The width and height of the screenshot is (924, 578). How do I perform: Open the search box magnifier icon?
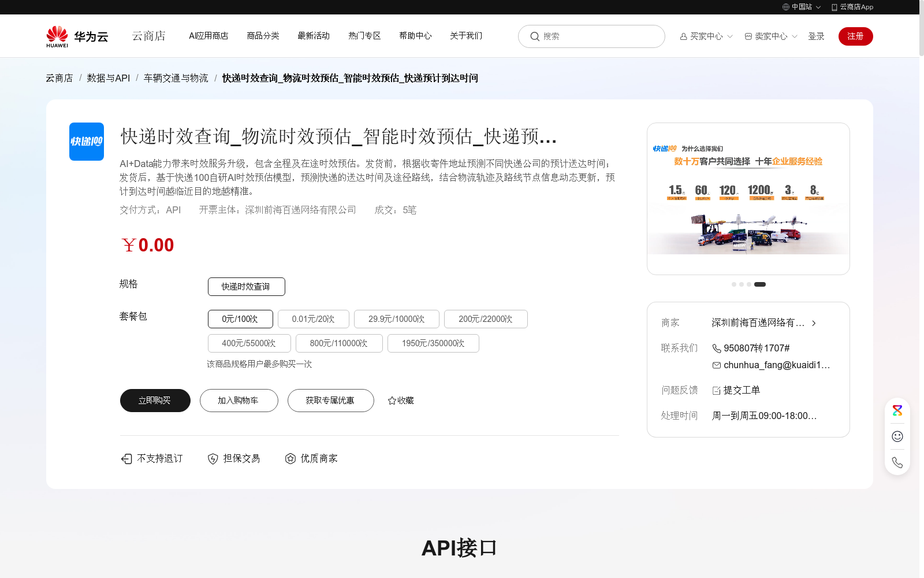[535, 36]
